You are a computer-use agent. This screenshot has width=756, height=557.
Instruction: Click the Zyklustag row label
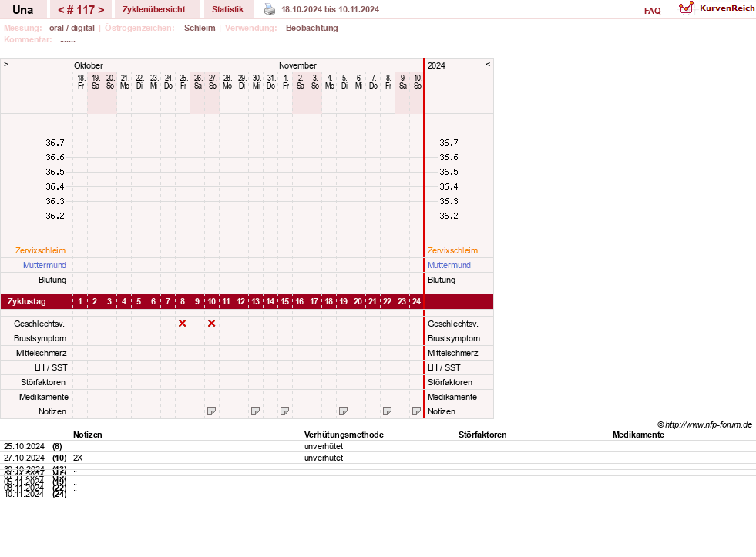(27, 302)
